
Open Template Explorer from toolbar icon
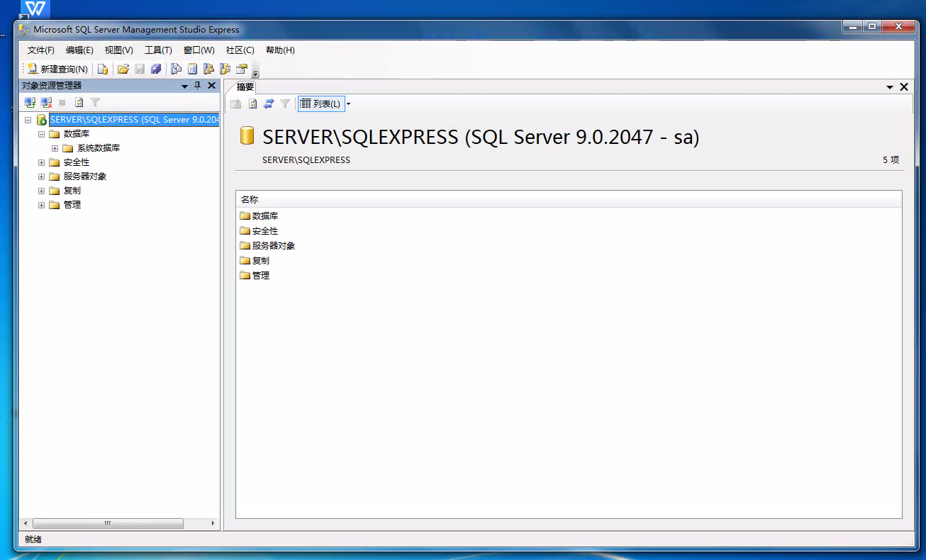tap(225, 69)
